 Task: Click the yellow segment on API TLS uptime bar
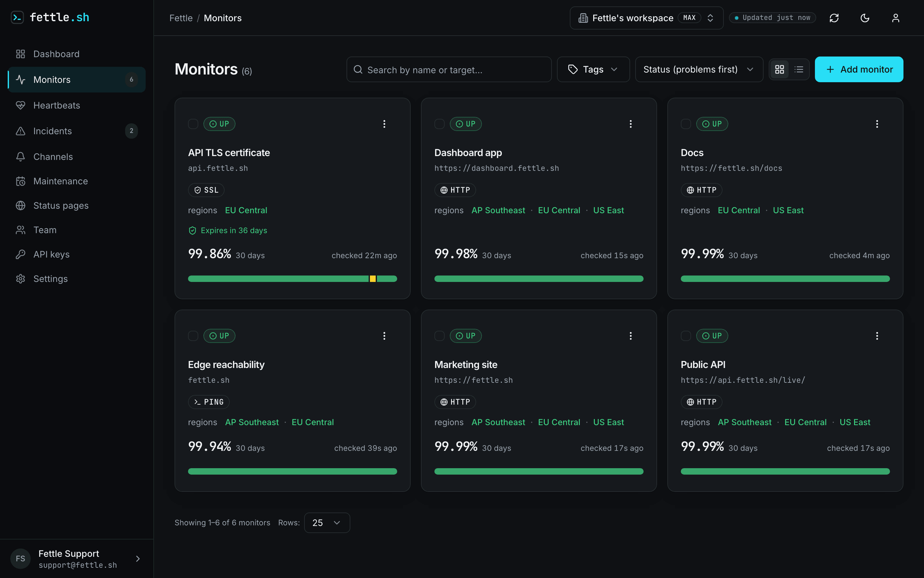[373, 279]
